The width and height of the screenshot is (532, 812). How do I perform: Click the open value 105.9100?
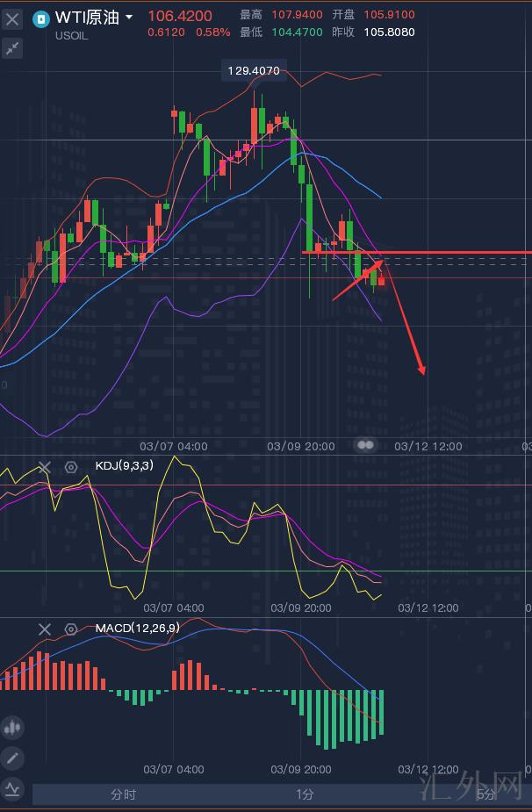click(x=389, y=15)
